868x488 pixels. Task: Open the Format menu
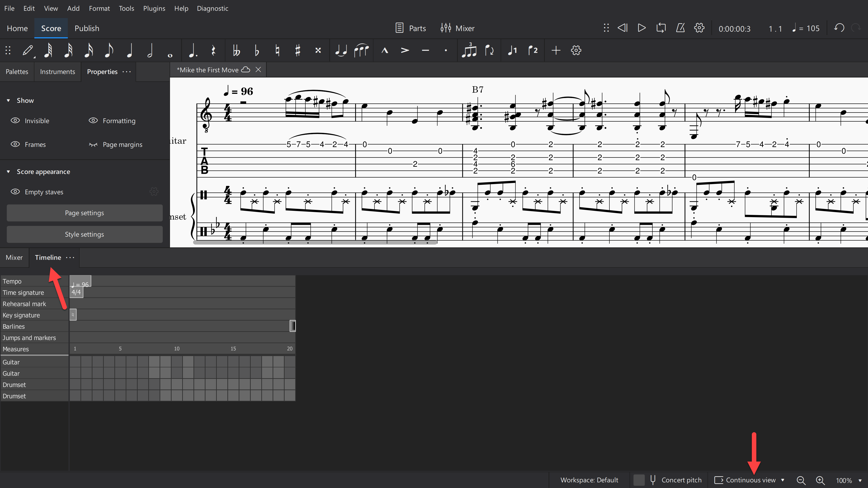click(99, 8)
